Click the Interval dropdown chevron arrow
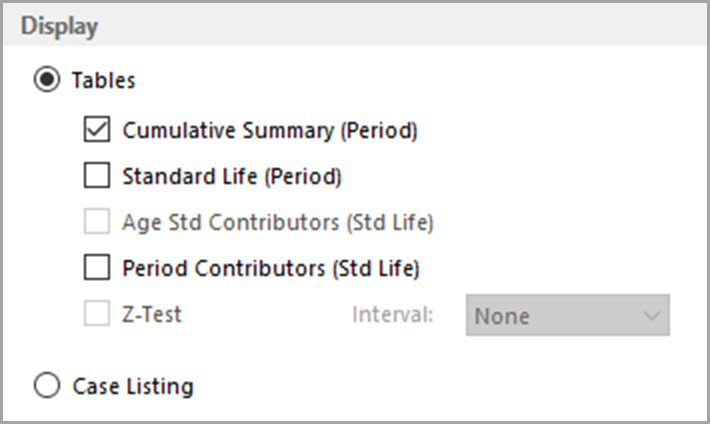Screen dimensions: 710x424 (x=652, y=315)
